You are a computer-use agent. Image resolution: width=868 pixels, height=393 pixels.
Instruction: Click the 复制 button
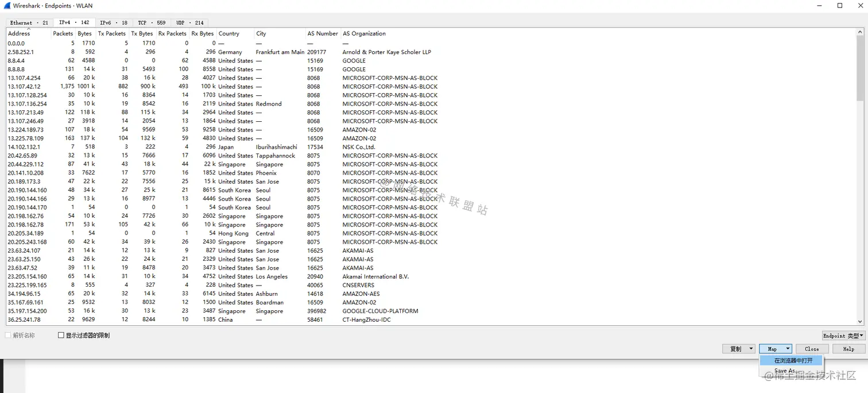pos(735,349)
